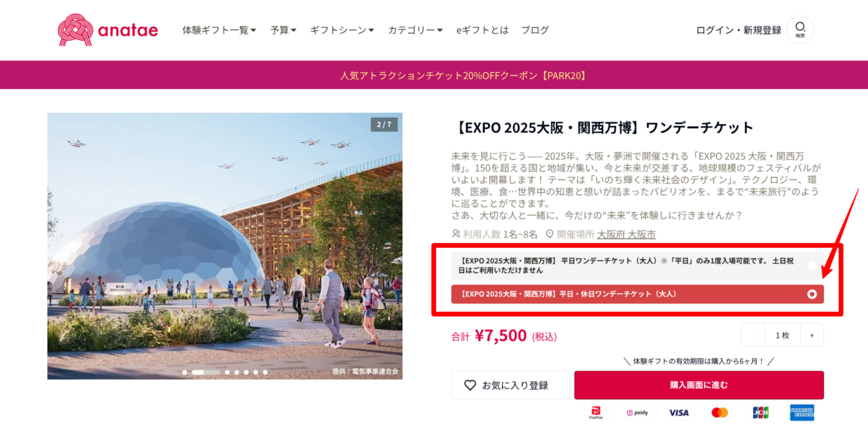Click the anatae logo icon
868x433 pixels.
[x=74, y=30]
